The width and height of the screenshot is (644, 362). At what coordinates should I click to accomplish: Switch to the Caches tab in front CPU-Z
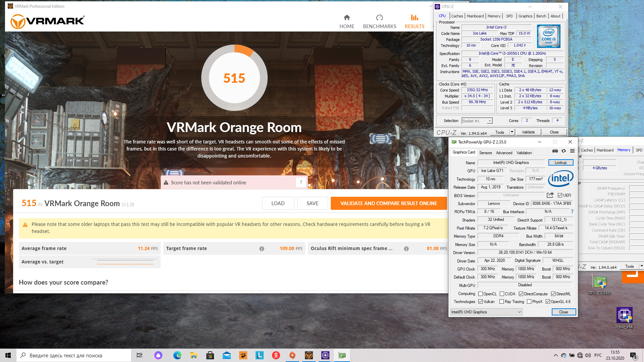(457, 16)
